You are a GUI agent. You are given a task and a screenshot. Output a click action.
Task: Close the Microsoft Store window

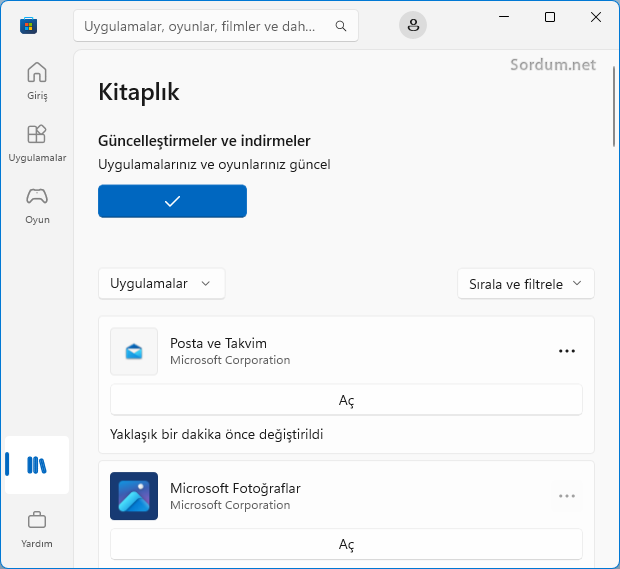click(596, 17)
